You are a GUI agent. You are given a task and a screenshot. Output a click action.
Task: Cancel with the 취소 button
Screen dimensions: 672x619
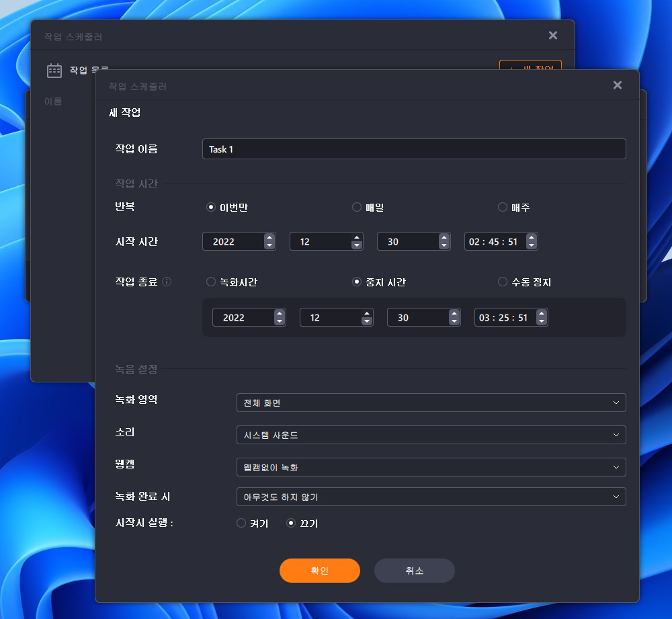[x=415, y=571]
